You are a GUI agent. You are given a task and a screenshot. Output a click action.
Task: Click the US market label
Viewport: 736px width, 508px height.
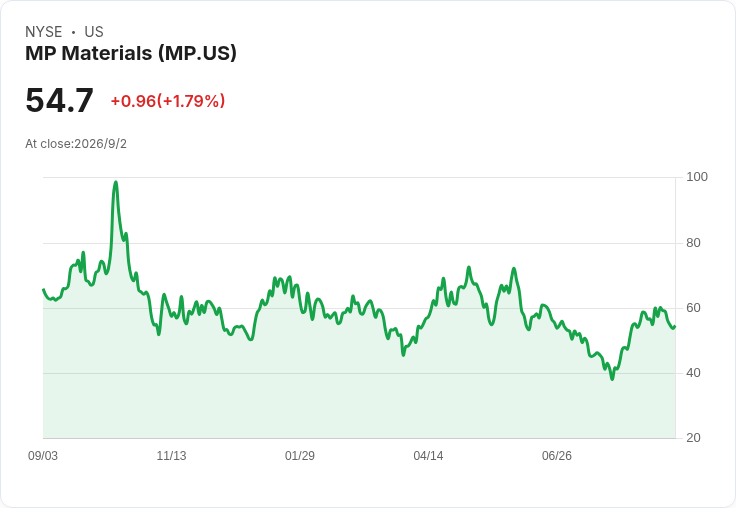click(94, 32)
